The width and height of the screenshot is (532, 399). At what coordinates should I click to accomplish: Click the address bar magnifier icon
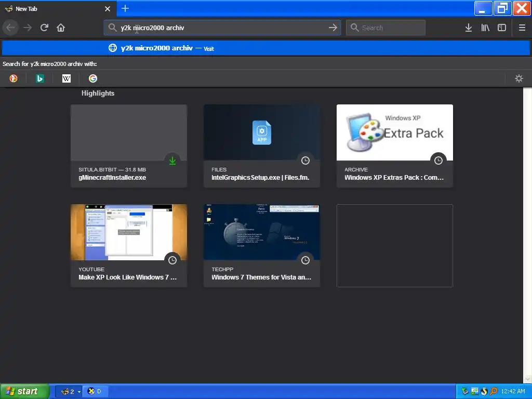pyautogui.click(x=113, y=28)
